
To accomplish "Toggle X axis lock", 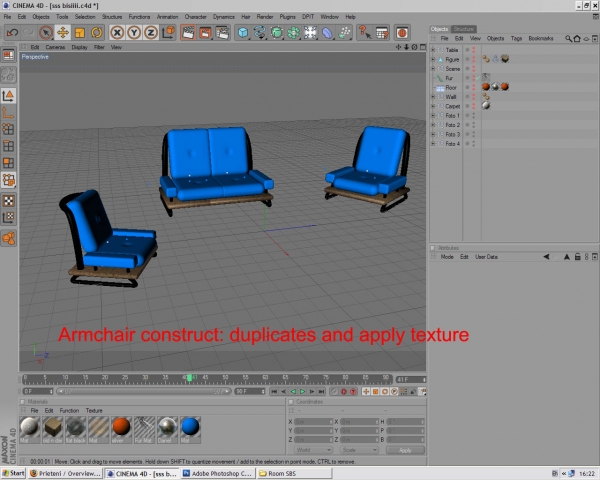I will tap(117, 33).
